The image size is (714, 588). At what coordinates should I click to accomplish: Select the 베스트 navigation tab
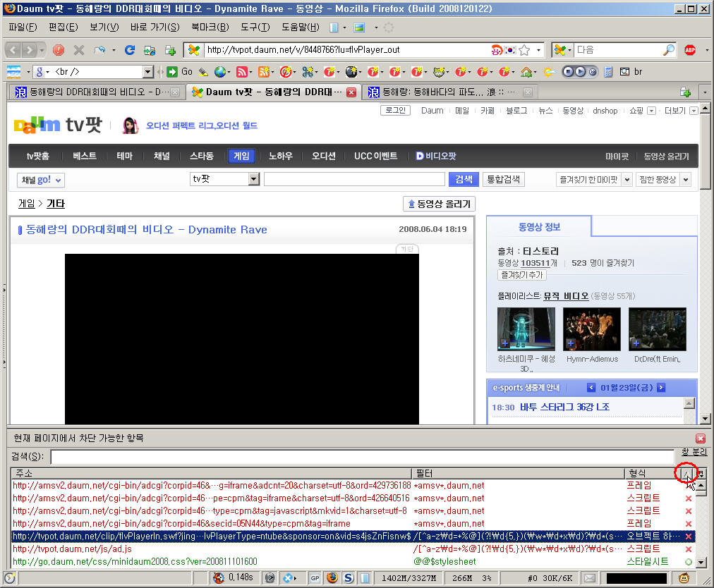click(x=85, y=156)
